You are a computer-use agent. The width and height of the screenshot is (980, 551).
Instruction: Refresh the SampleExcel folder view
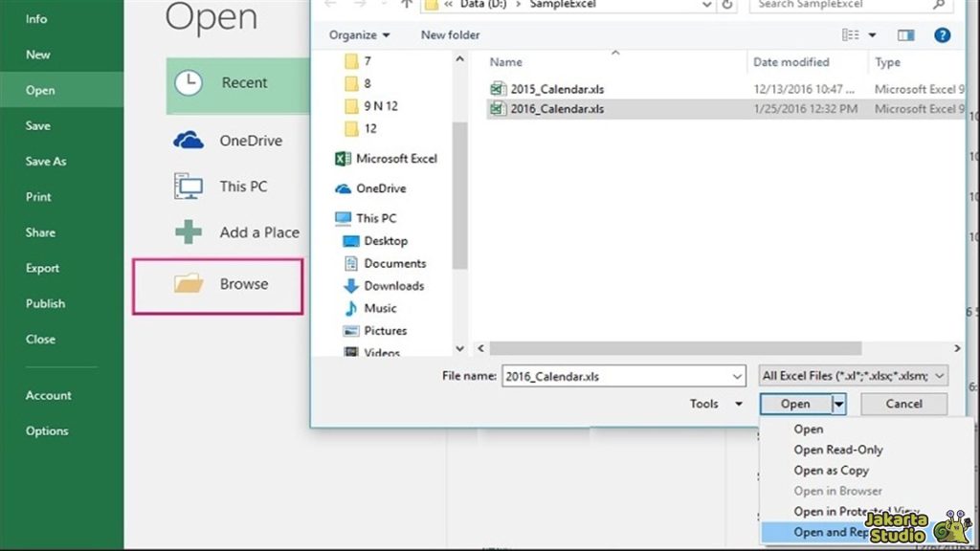726,5
